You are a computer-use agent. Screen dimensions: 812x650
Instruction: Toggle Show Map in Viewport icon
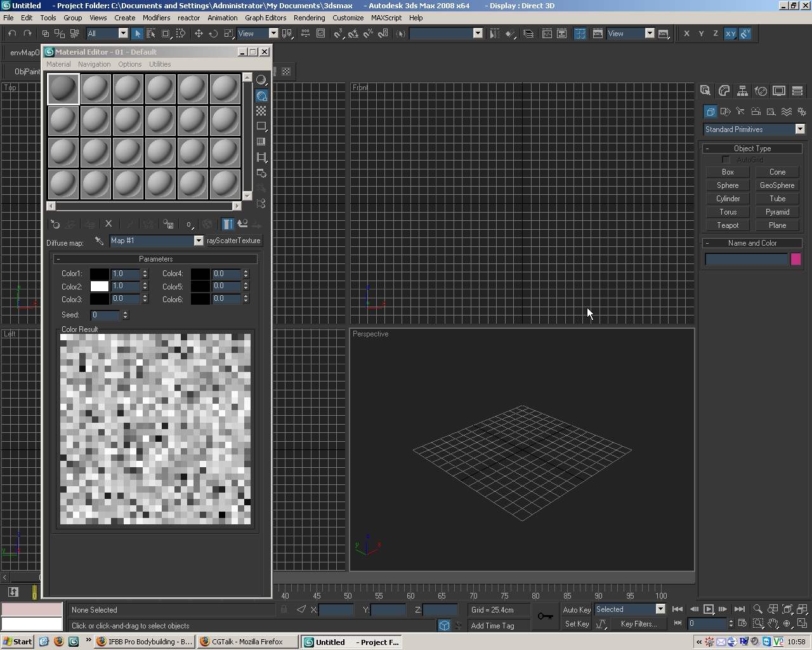[x=207, y=224]
